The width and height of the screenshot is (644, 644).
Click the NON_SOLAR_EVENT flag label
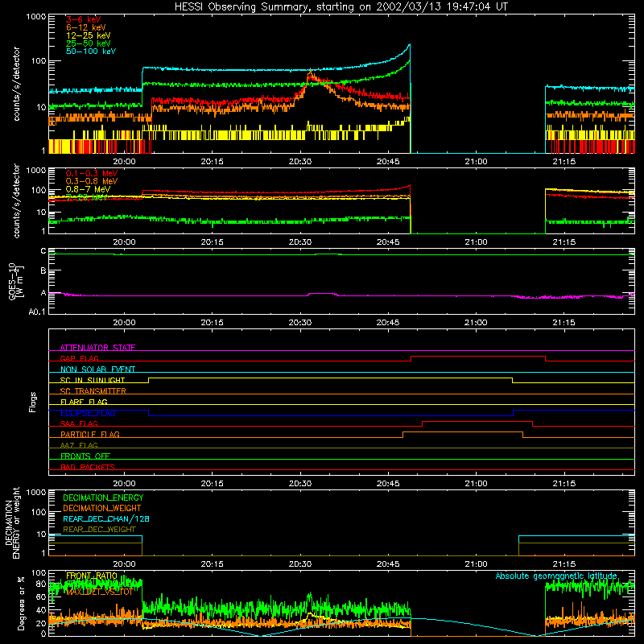pos(97,369)
